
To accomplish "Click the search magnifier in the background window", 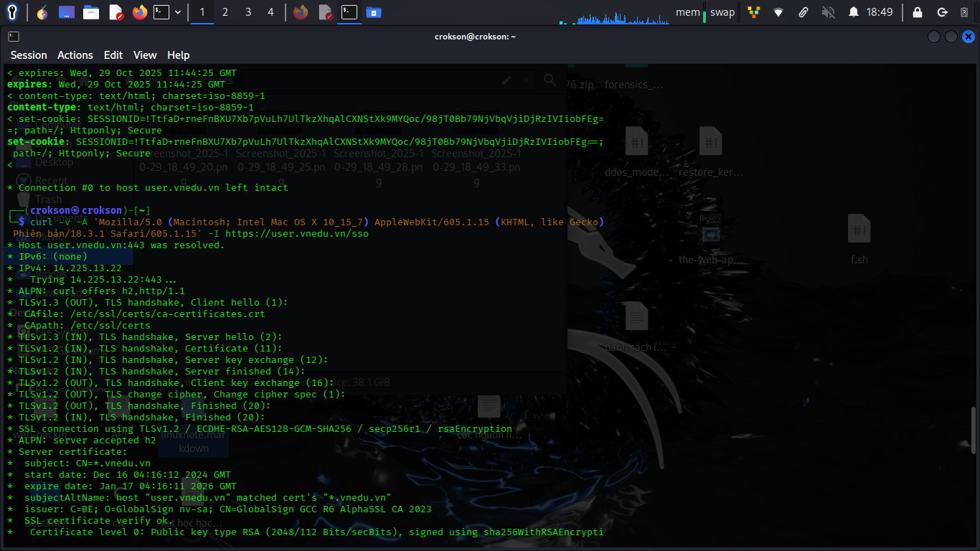I will click(550, 80).
